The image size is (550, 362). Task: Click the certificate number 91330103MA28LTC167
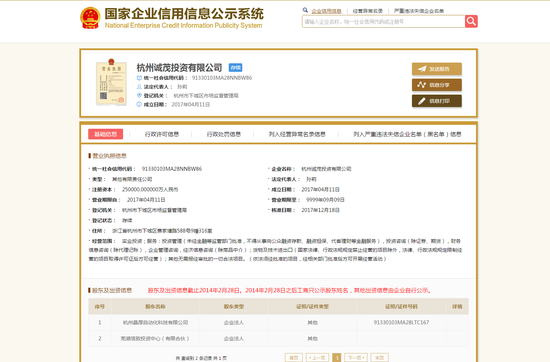point(401,322)
